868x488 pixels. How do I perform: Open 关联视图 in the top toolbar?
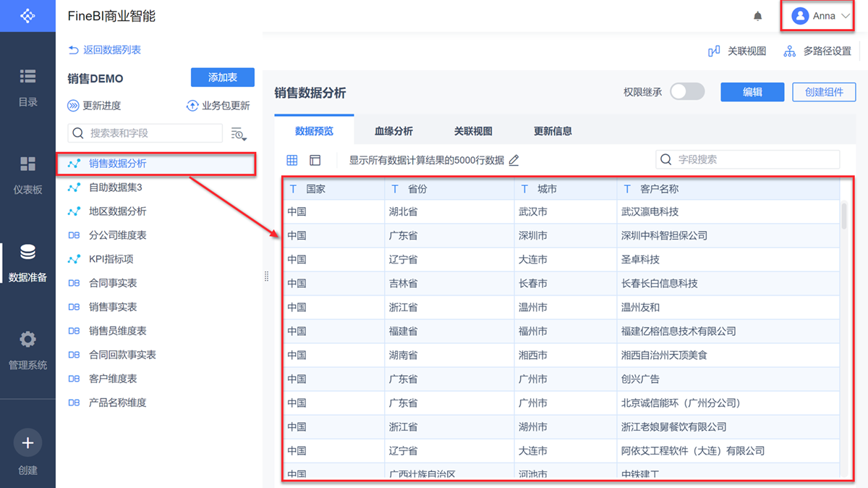point(736,51)
